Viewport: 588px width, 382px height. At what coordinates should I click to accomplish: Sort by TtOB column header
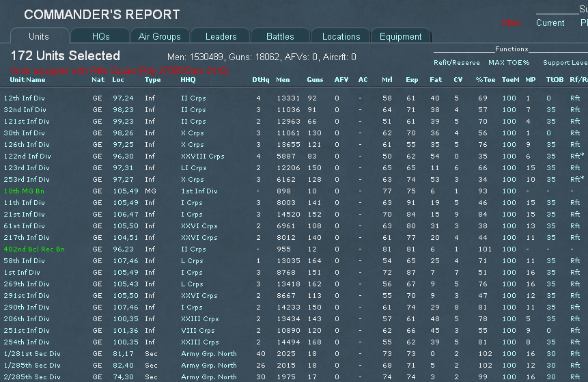555,79
